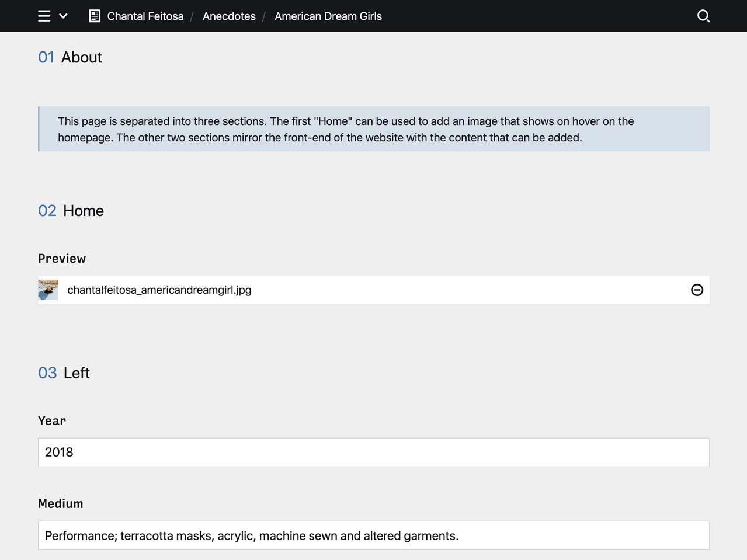This screenshot has height=560, width=747.
Task: Select the magnifying glass at top right
Action: click(703, 16)
